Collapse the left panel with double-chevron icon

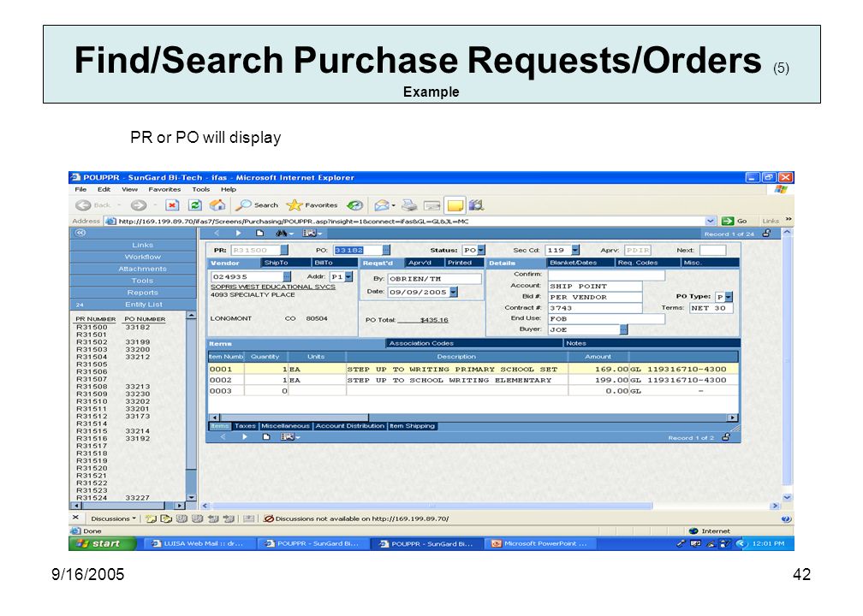tap(80, 233)
